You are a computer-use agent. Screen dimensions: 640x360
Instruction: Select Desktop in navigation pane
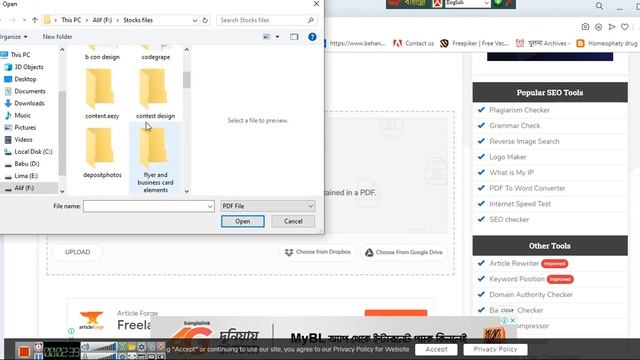pos(25,79)
